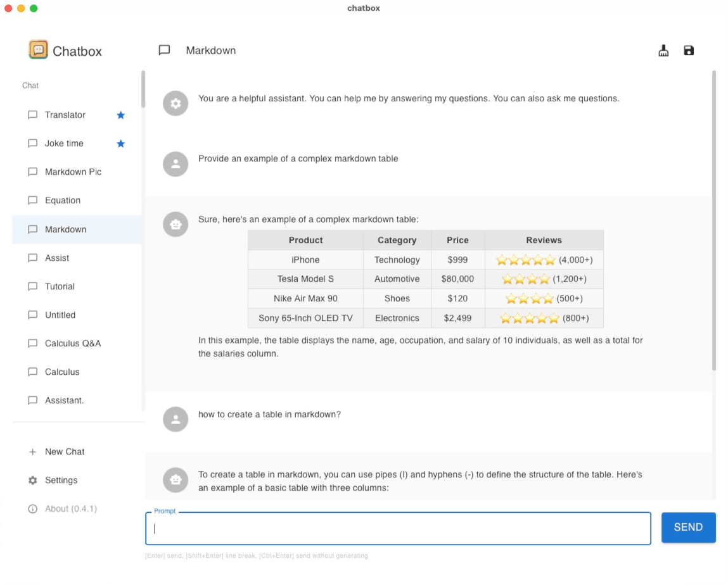
Task: Click the Chatbox logo icon
Action: [x=37, y=50]
